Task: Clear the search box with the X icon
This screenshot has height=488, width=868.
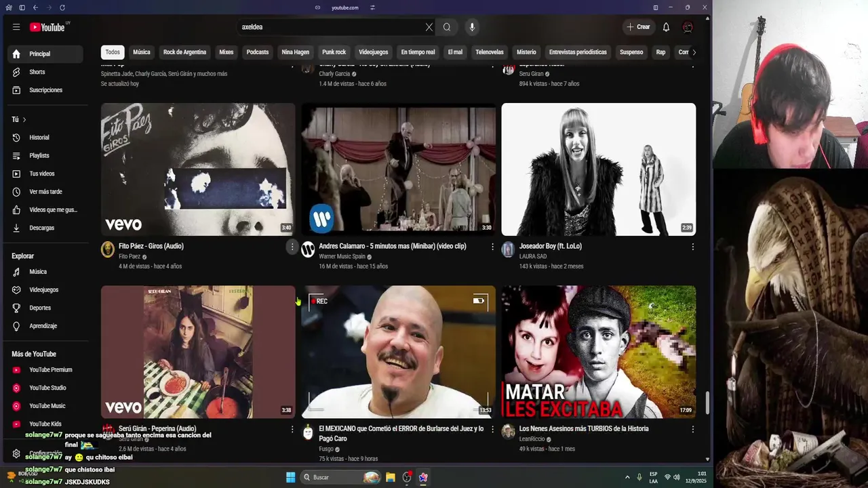Action: click(x=429, y=27)
